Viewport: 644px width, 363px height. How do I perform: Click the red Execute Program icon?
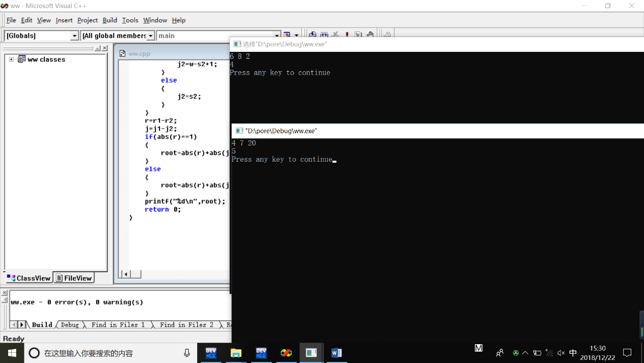point(347,35)
